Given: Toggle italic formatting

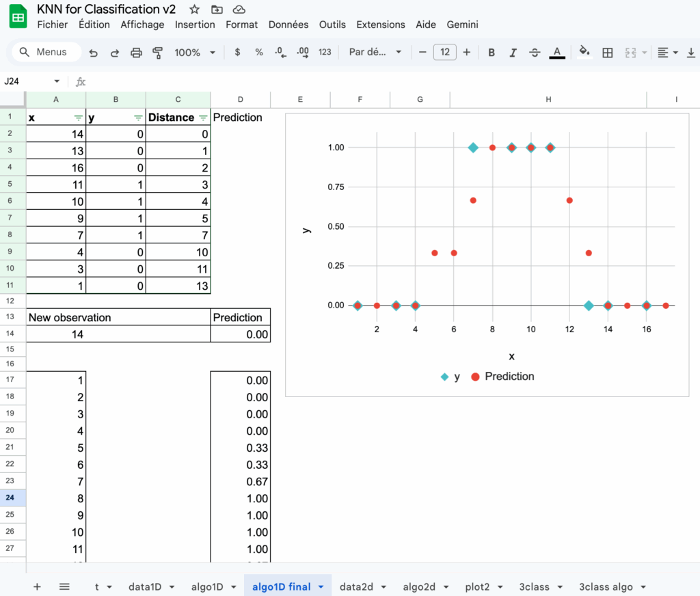Looking at the screenshot, I should (x=513, y=53).
